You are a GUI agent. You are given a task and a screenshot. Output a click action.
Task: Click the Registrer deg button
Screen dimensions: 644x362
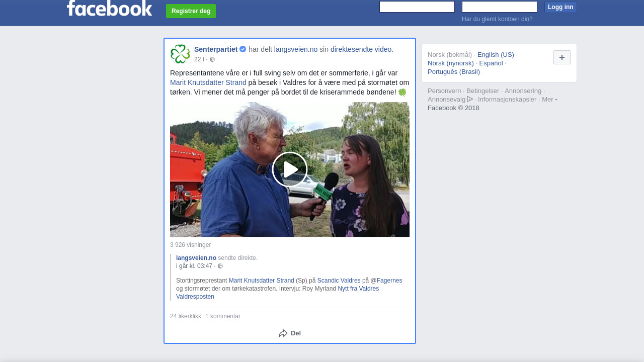(191, 11)
